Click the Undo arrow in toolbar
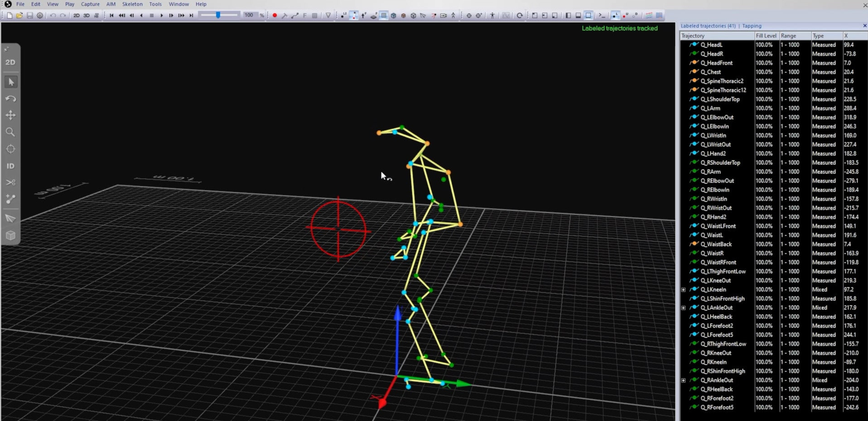Viewport: 868px width, 421px height. [53, 15]
